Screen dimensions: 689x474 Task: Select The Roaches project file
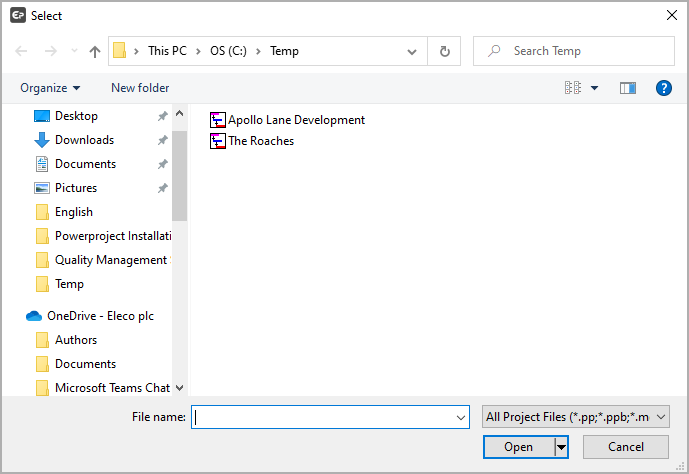pos(260,141)
